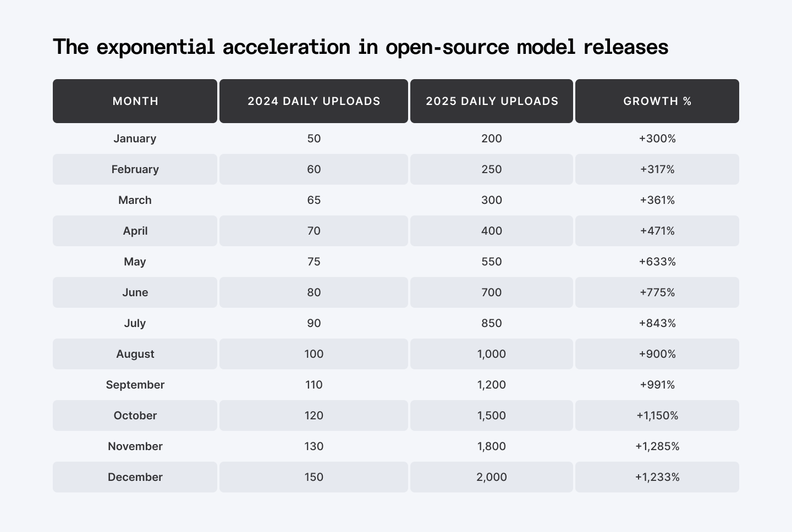Select the March 2024 value 65
This screenshot has width=792, height=532.
pos(313,200)
